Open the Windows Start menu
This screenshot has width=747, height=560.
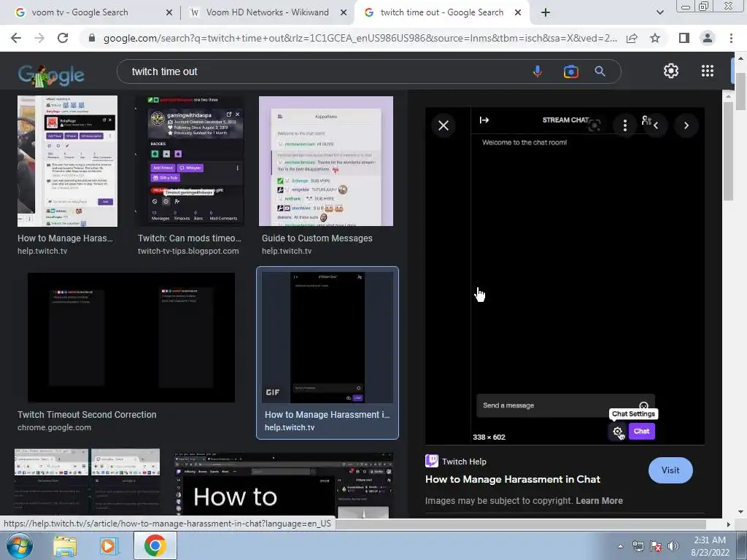coord(18,545)
